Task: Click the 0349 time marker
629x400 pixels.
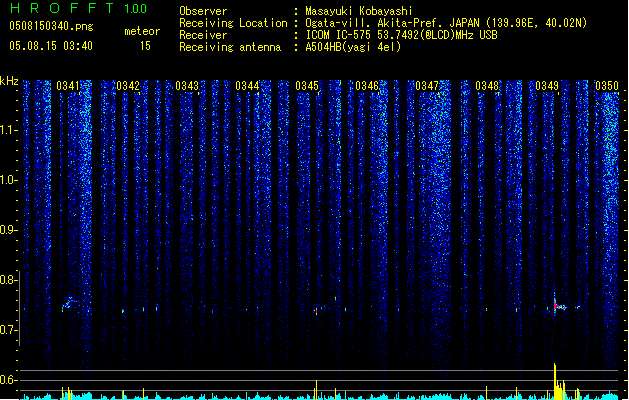Action: click(x=547, y=86)
